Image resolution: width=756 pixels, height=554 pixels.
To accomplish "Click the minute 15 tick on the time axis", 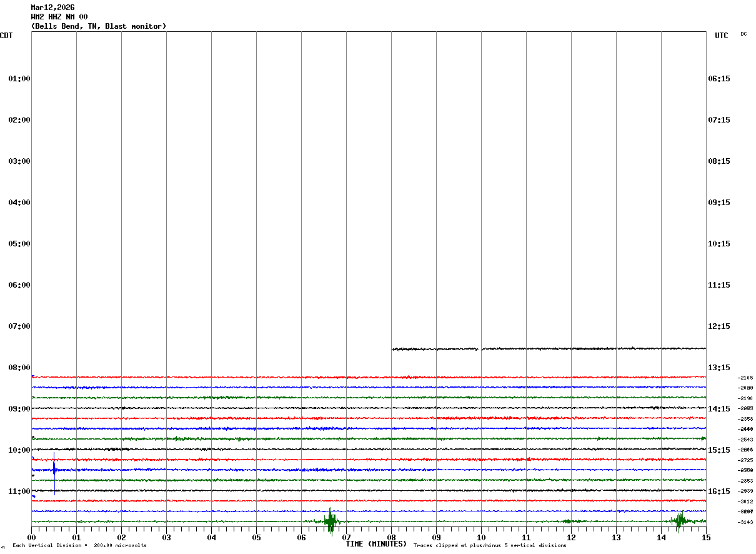I will click(706, 537).
